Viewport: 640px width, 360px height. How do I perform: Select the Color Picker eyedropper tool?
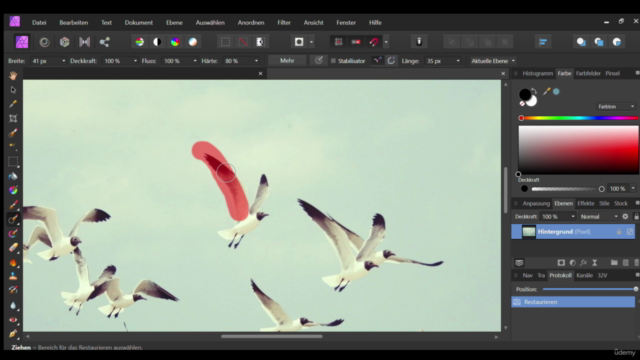click(x=13, y=104)
